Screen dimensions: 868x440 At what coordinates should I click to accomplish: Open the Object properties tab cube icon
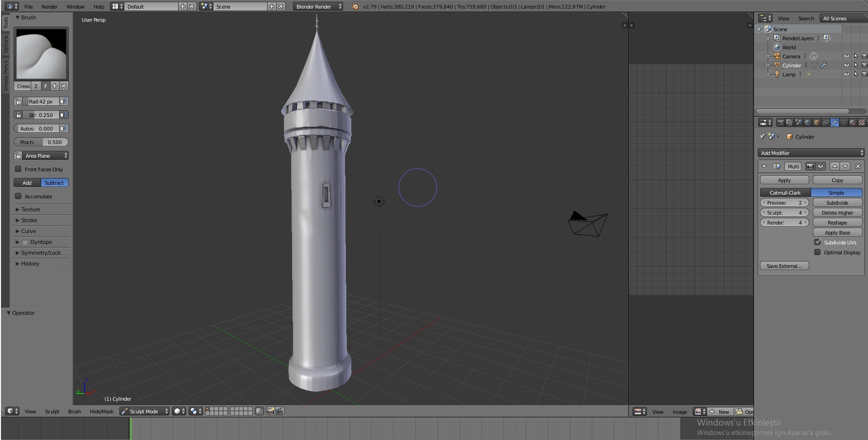(816, 122)
